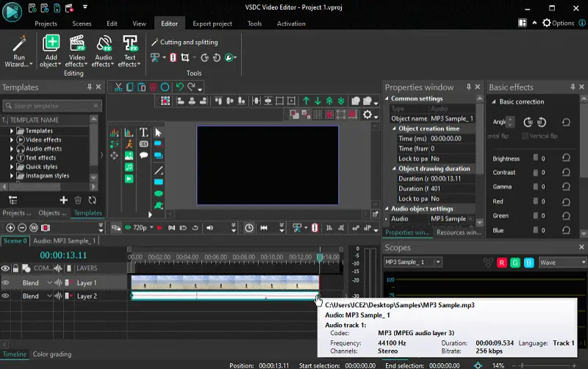
Task: Select the speech bubble tooltip tool
Action: 143,156
